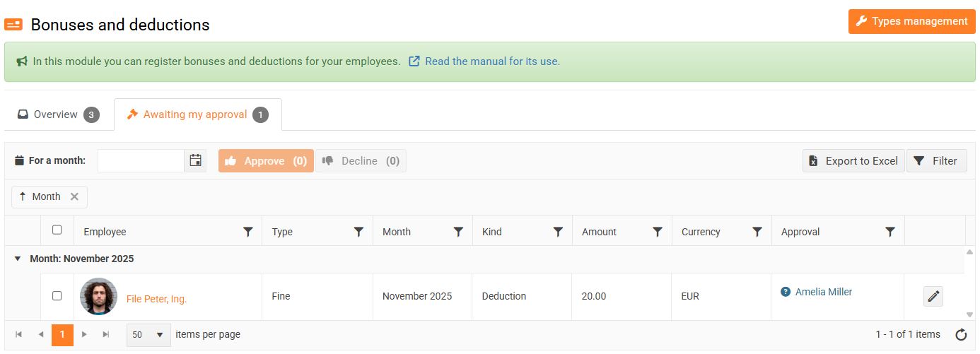Click the Export to Excel button

pyautogui.click(x=853, y=161)
